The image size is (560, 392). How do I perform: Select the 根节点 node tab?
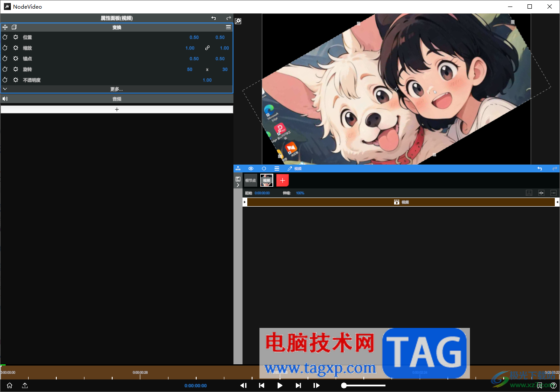click(251, 180)
